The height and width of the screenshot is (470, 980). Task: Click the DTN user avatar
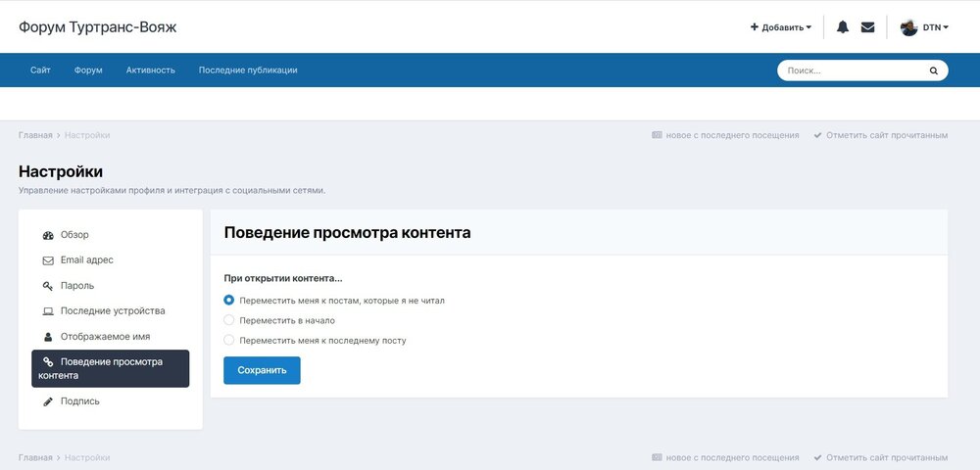[x=908, y=27]
